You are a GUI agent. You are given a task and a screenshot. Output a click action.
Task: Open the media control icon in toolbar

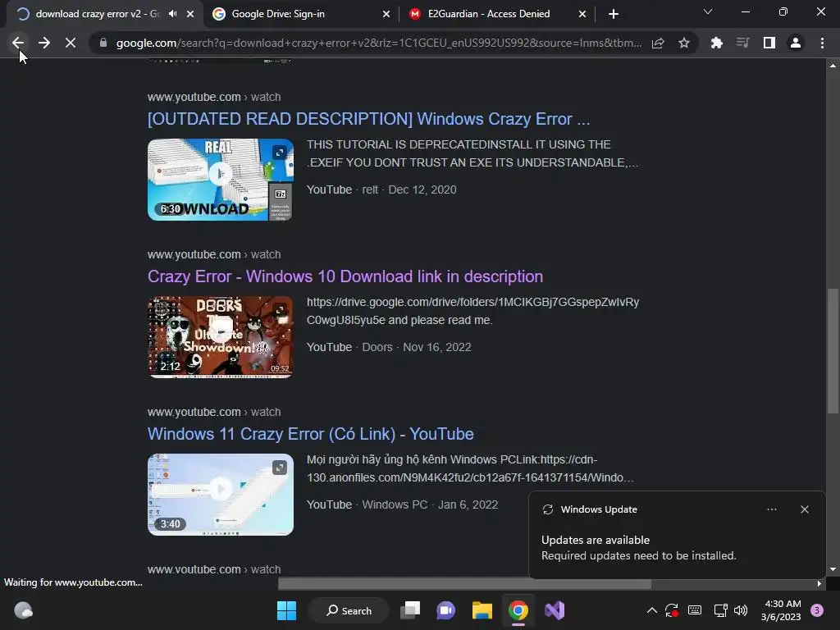(x=742, y=43)
